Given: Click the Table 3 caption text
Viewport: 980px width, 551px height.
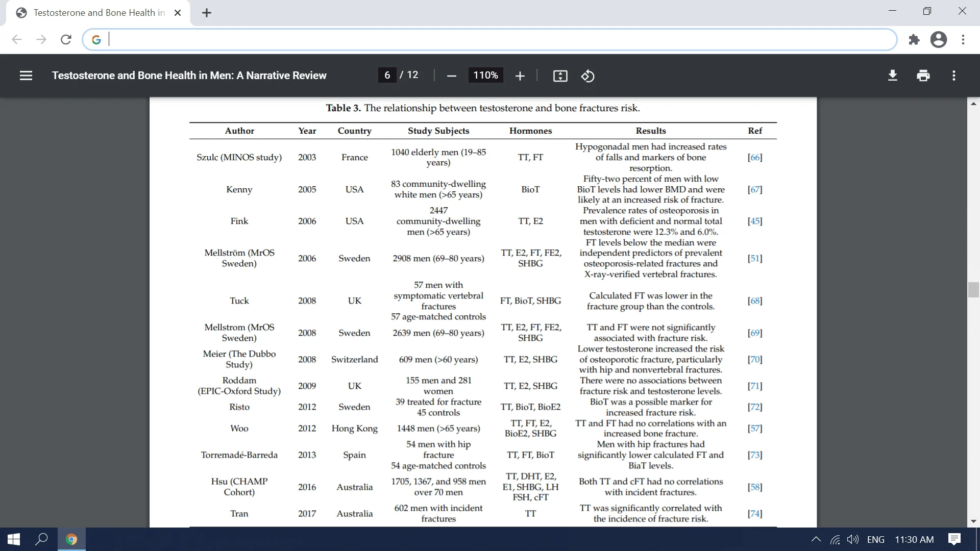Looking at the screenshot, I should click(483, 108).
